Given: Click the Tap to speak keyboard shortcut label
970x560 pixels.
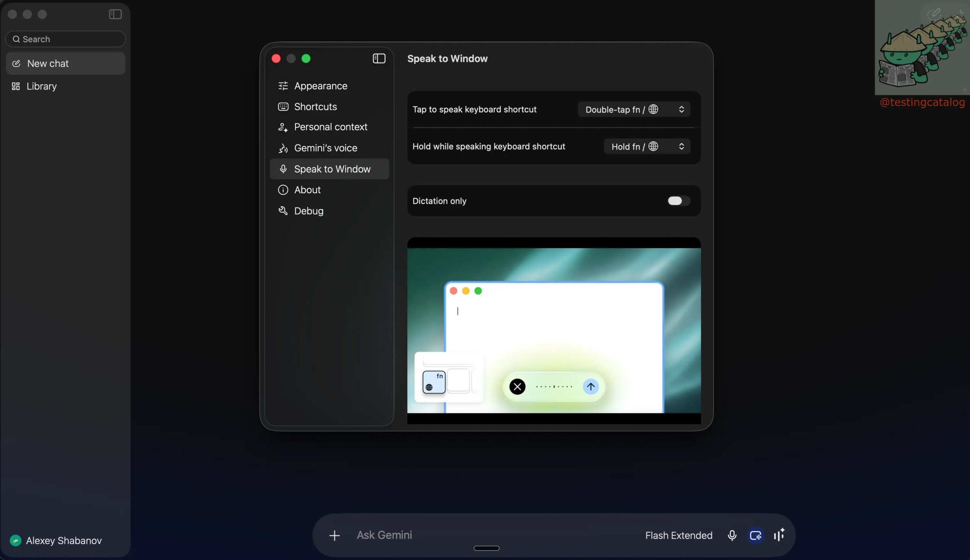Looking at the screenshot, I should click(x=474, y=109).
